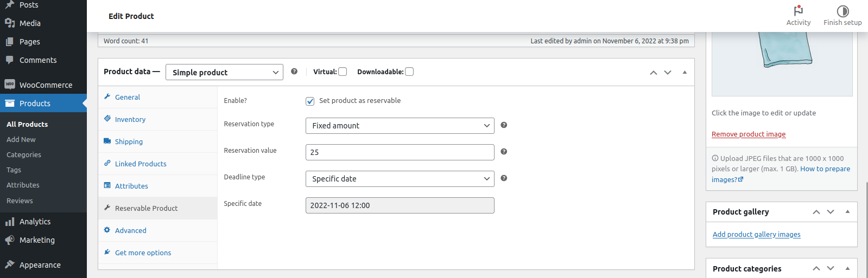Click the Analytics bar chart icon
Viewport: 868px width, 278px height.
pyautogui.click(x=10, y=222)
